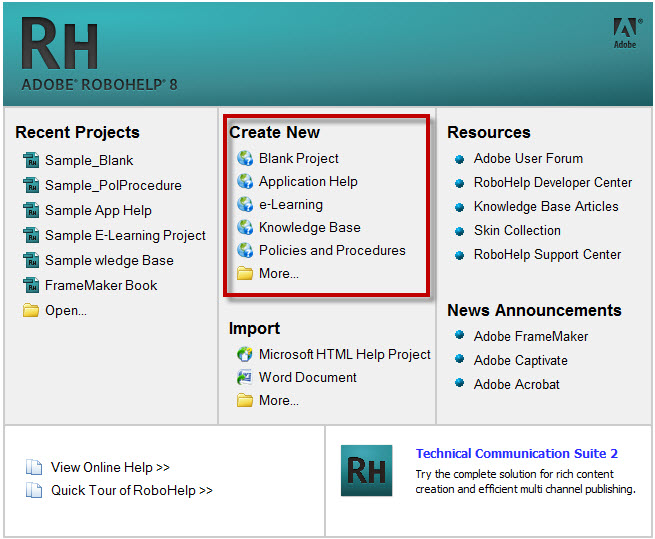Create a new e-Learning project
Screen dimensions: 655x539
[291, 205]
